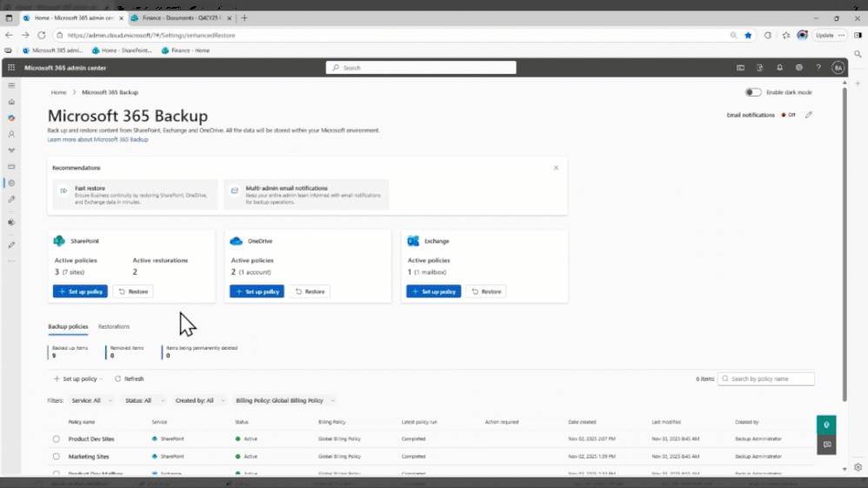This screenshot has height=488, width=868.
Task: Open a new browser tab
Action: click(x=244, y=17)
